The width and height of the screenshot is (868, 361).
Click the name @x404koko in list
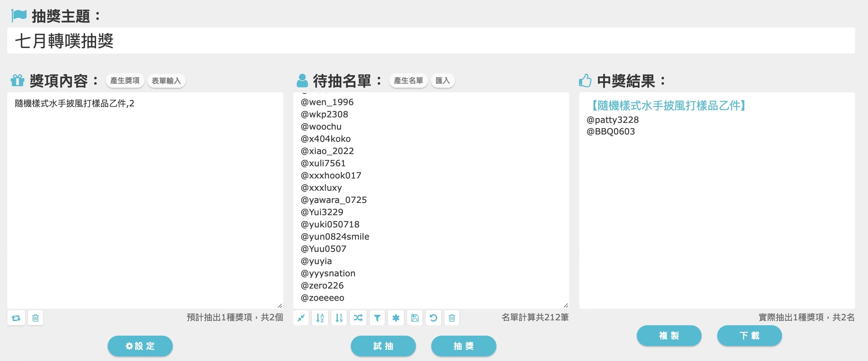click(x=326, y=139)
